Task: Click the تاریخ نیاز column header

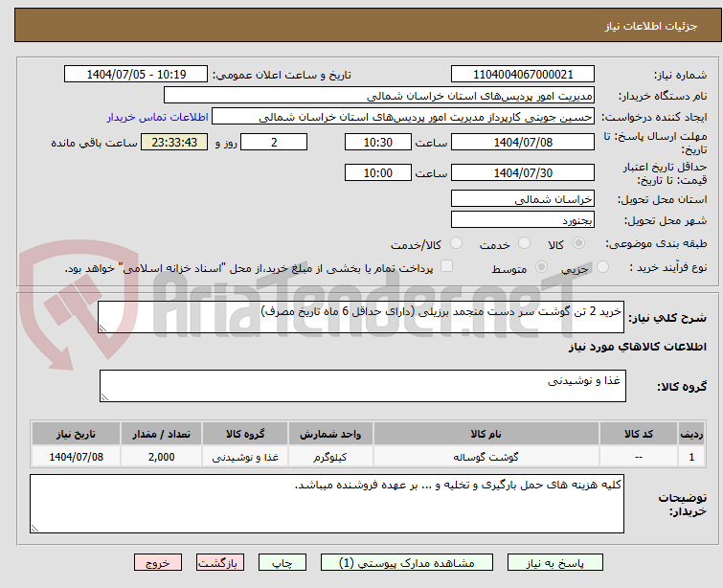Action: click(77, 434)
